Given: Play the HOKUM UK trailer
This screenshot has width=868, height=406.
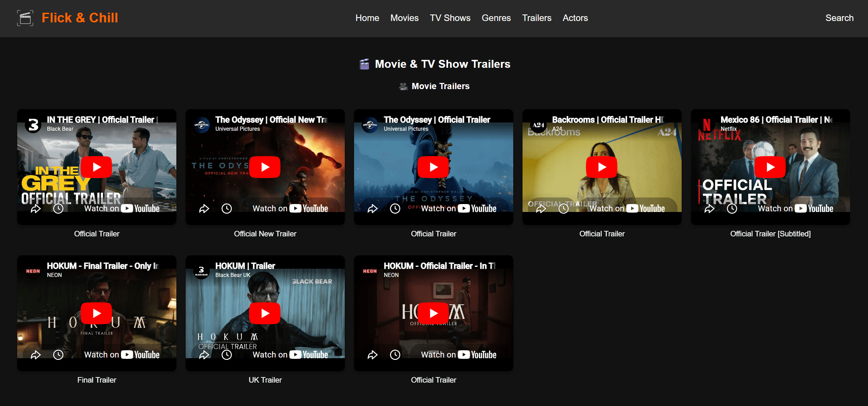Looking at the screenshot, I should tap(265, 313).
